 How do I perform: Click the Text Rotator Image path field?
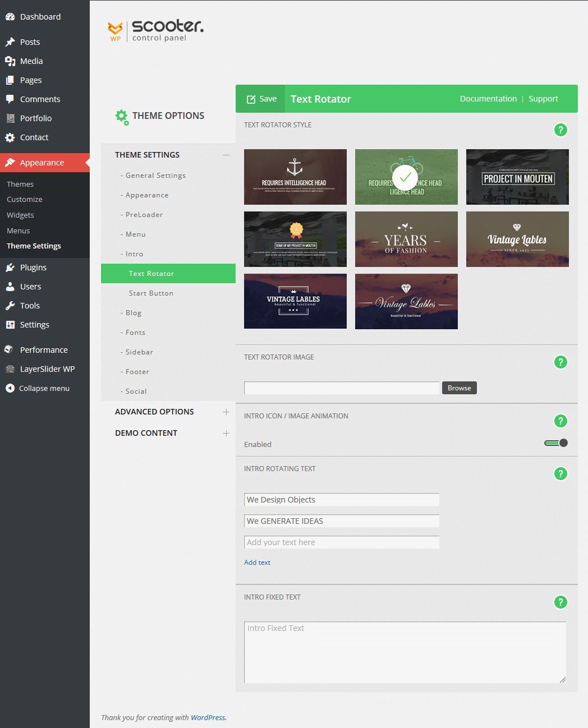[341, 388]
